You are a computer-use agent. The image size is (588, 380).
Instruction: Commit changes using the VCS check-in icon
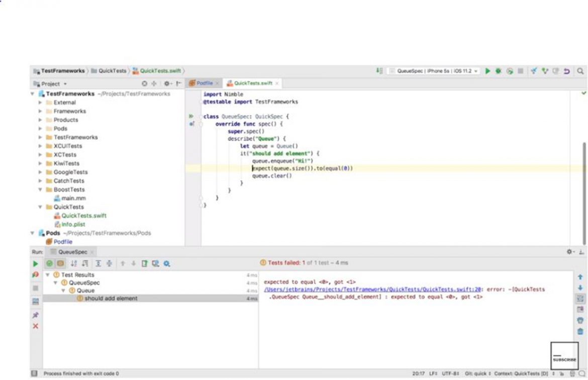pos(546,71)
